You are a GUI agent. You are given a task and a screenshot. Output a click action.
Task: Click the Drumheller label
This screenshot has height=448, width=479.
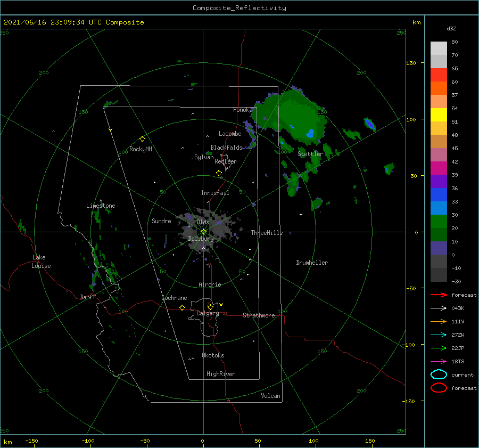point(312,263)
